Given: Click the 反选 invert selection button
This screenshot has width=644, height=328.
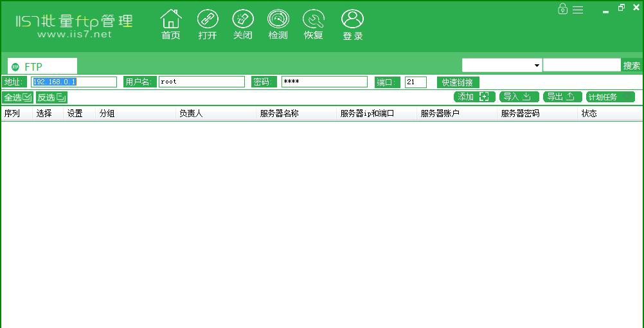Looking at the screenshot, I should (x=52, y=97).
